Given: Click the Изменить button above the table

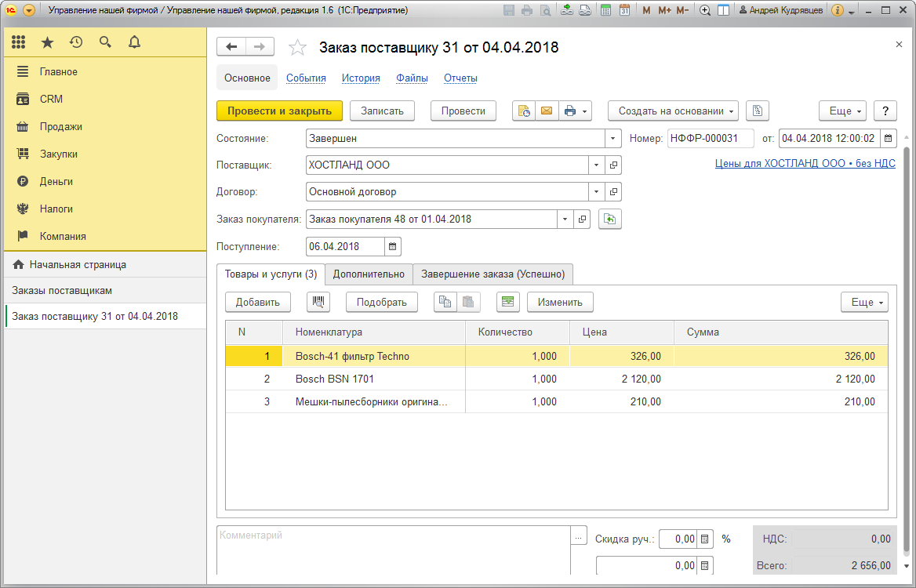Looking at the screenshot, I should [560, 302].
